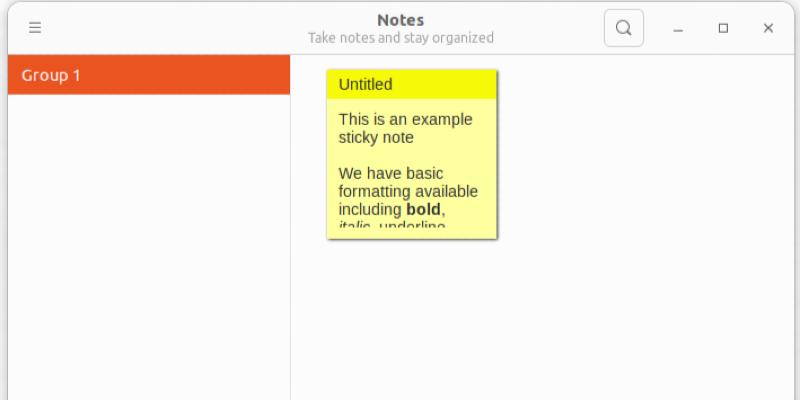The image size is (800, 400).
Task: Click the "Untitled" sticky note title
Action: (365, 85)
